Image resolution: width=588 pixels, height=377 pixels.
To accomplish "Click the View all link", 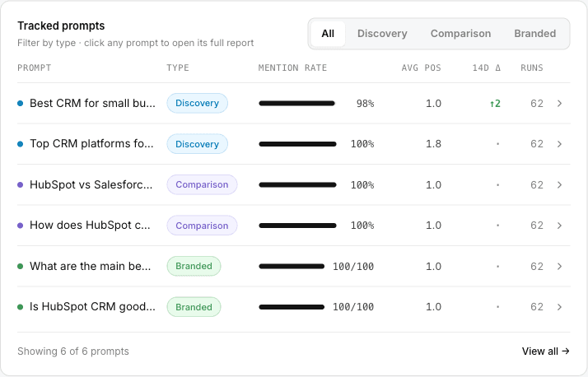I will 546,351.
